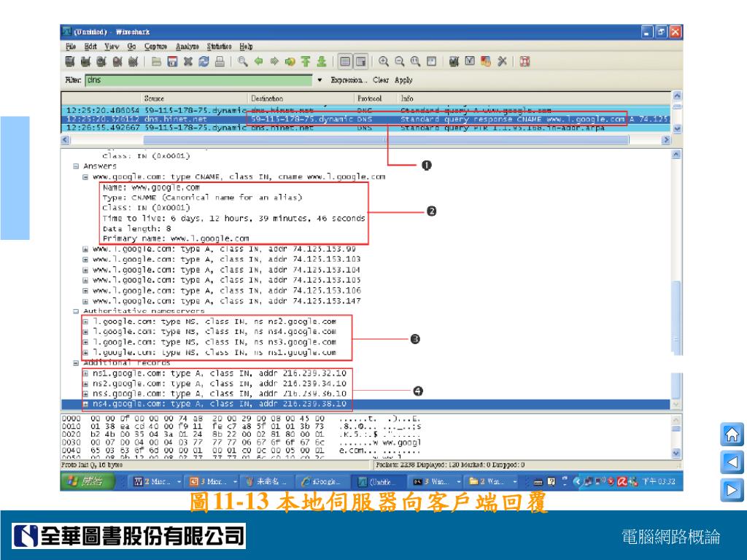Apply the display filter
The height and width of the screenshot is (560, 747).
click(x=403, y=80)
